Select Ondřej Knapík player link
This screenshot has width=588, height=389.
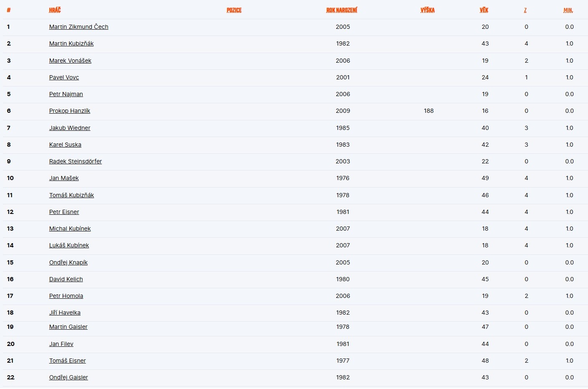click(x=68, y=262)
